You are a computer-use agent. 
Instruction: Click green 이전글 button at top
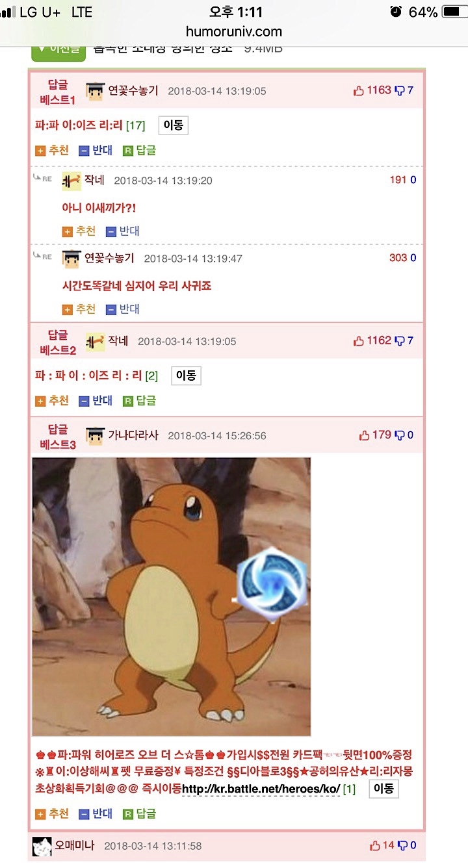58,49
